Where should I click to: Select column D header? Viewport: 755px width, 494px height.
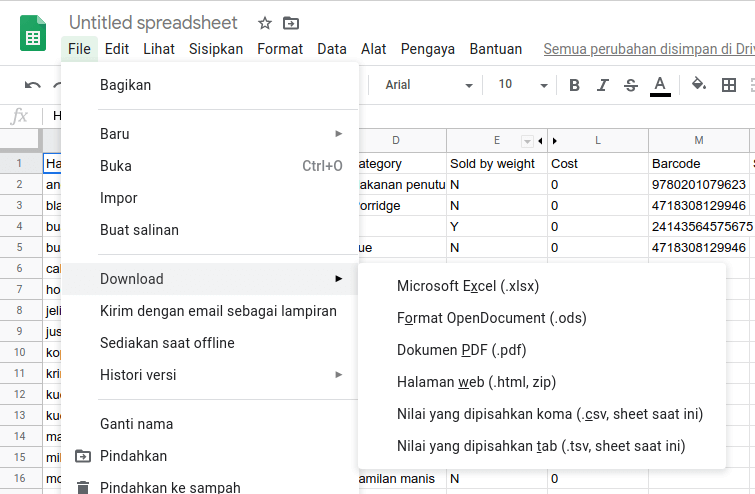[x=402, y=141]
